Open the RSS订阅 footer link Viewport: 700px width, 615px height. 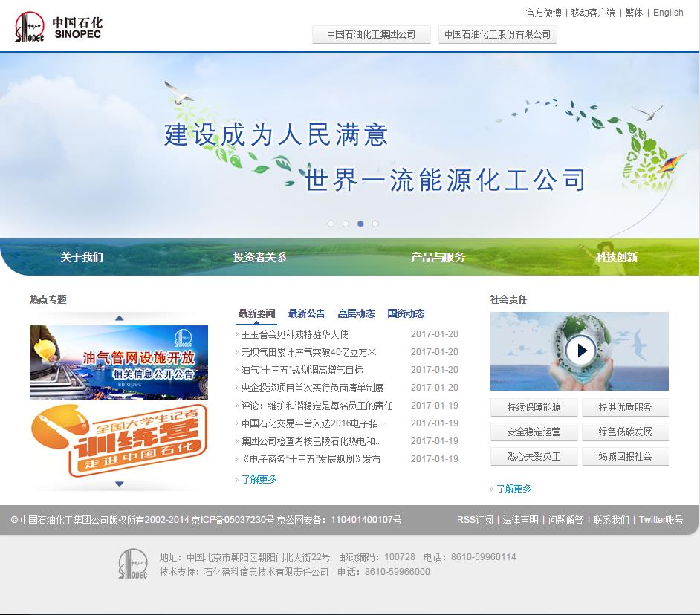tap(475, 520)
